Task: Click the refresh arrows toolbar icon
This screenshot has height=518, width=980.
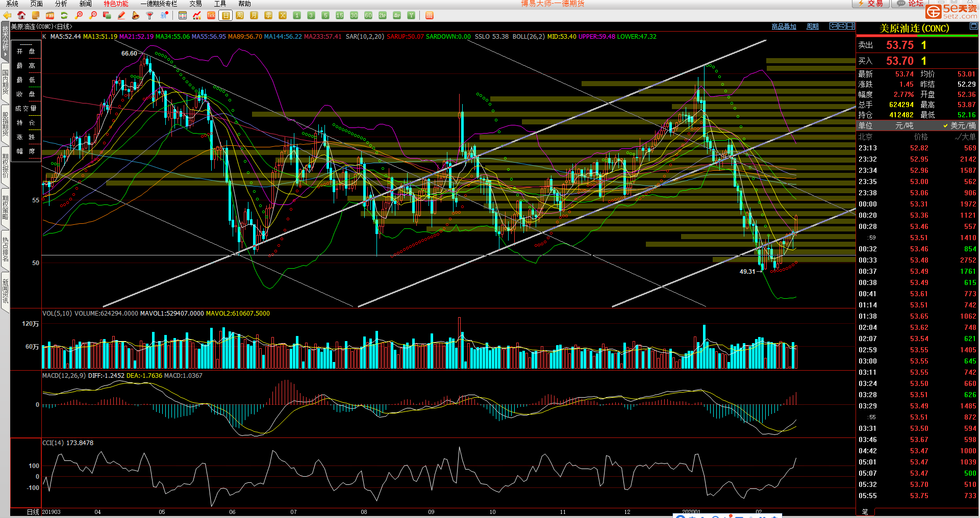Action: (x=64, y=15)
